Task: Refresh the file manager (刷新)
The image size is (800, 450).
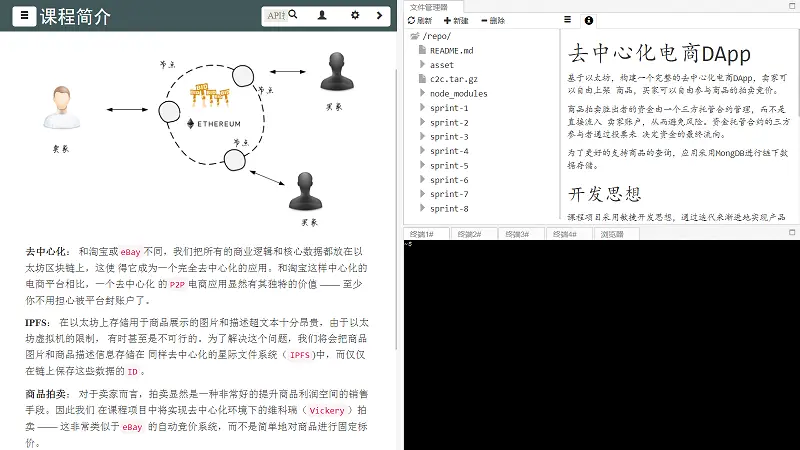Action: [x=420, y=20]
